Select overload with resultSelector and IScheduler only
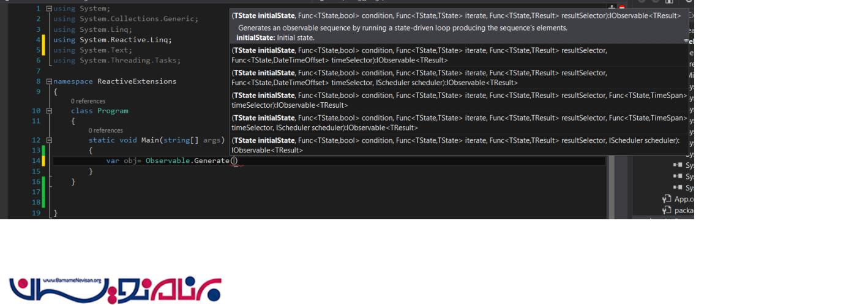The width and height of the screenshot is (868, 305). [x=459, y=145]
